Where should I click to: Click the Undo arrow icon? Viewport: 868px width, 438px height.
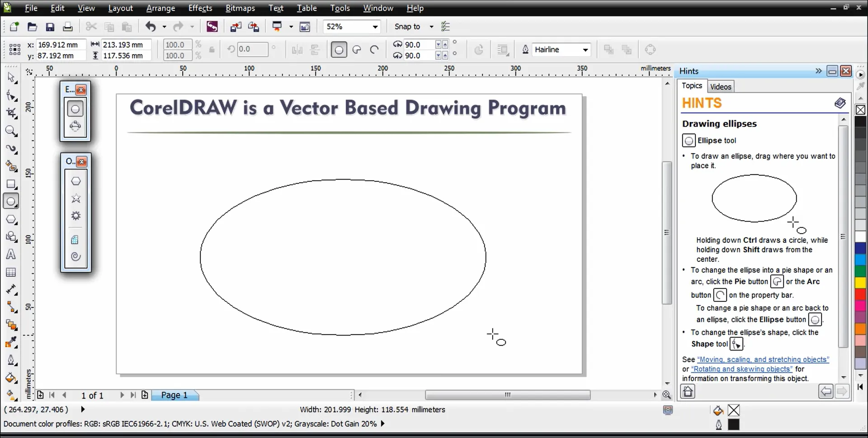pos(151,27)
